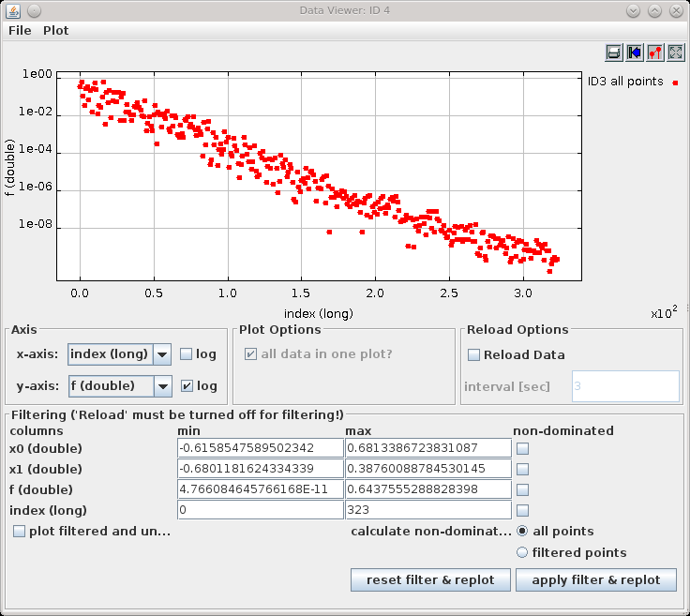The image size is (690, 616).
Task: Maximize the Data Viewer window
Action: click(654, 10)
